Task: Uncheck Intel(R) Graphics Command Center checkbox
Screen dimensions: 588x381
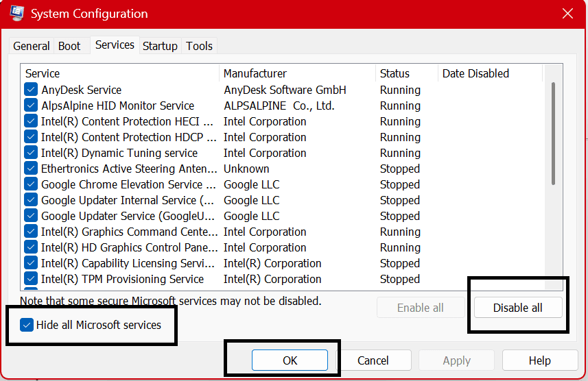Action: [x=31, y=231]
